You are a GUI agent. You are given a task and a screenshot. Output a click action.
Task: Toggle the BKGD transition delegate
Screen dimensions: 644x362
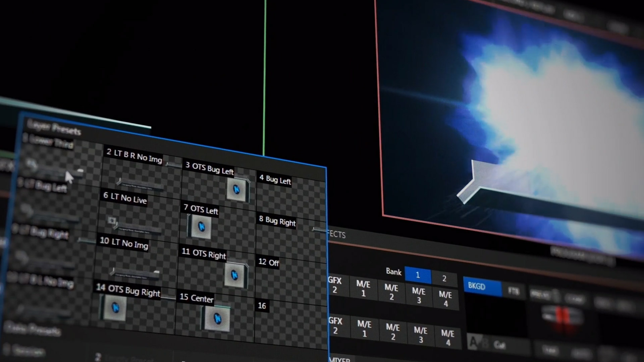pyautogui.click(x=482, y=286)
